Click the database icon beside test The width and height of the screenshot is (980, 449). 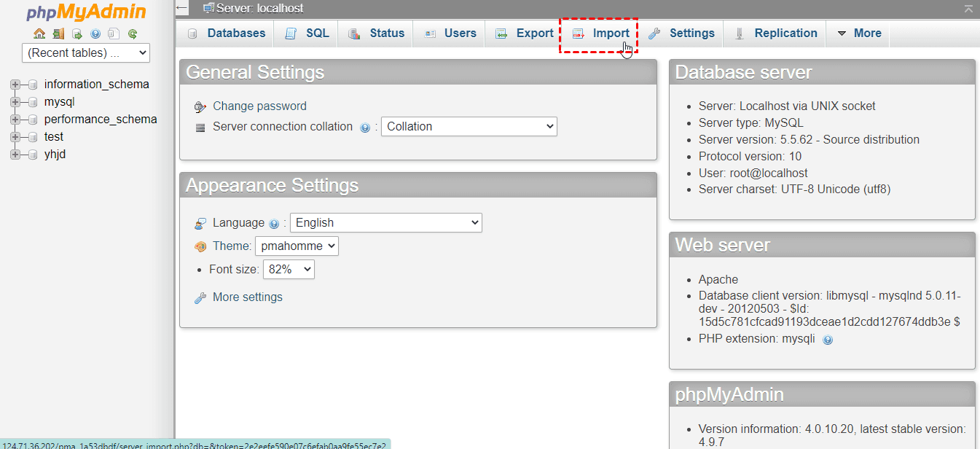[x=33, y=137]
